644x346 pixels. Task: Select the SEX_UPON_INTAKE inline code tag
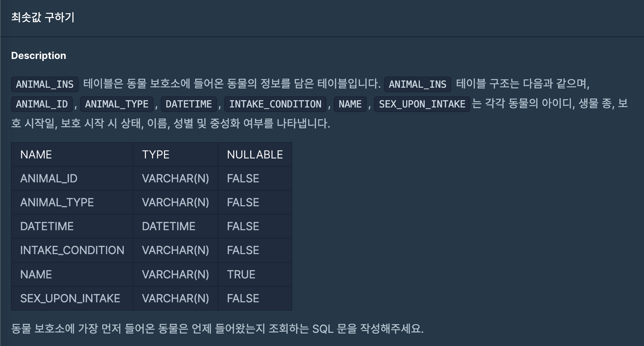click(x=422, y=104)
